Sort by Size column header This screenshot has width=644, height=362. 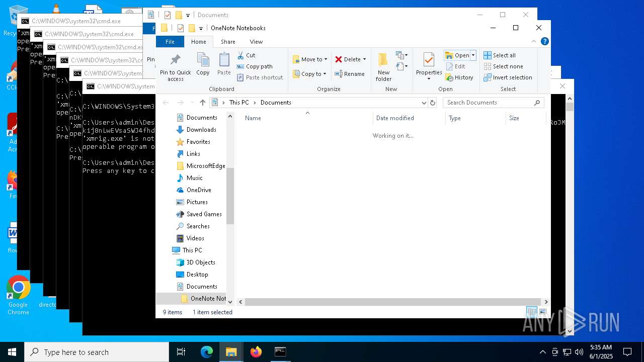(526, 118)
